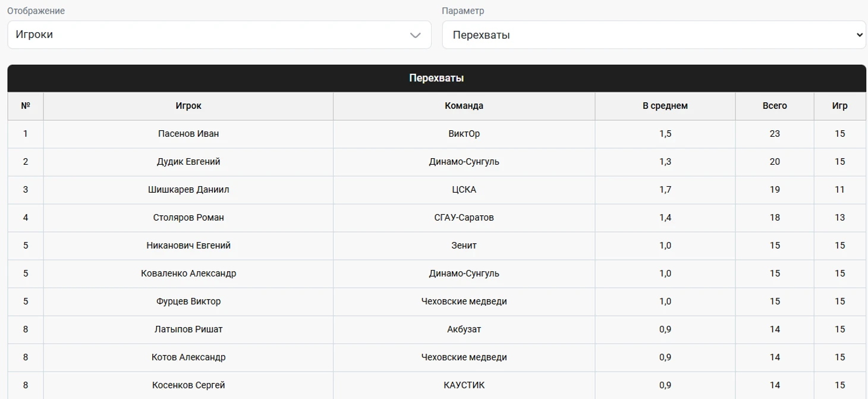
Task: Click team КАУСТИК
Action: tap(464, 385)
